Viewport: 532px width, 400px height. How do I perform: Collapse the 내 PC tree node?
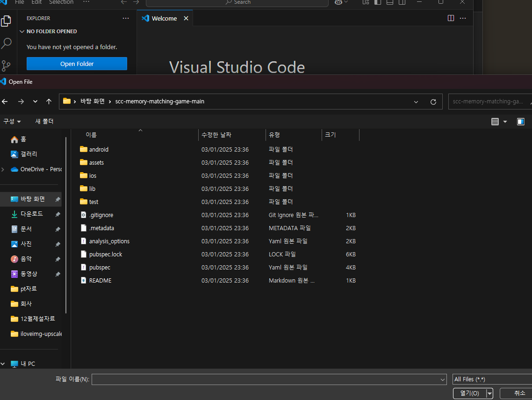(x=3, y=364)
